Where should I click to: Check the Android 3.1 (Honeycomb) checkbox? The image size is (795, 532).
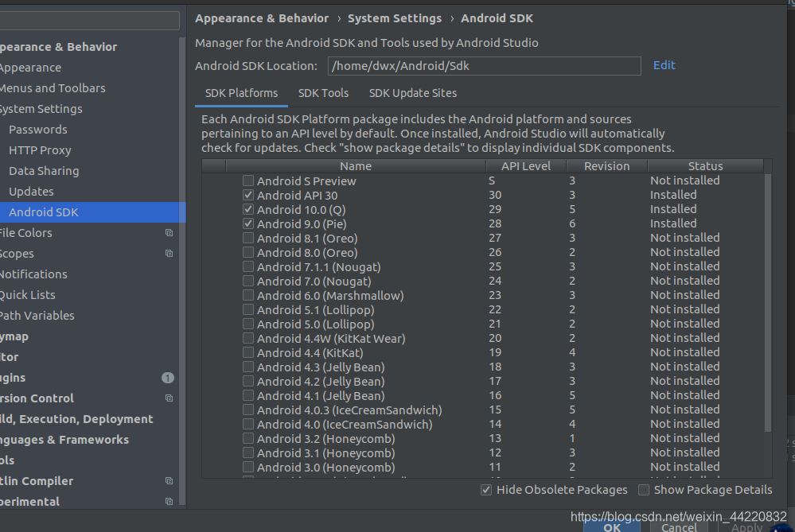point(248,452)
